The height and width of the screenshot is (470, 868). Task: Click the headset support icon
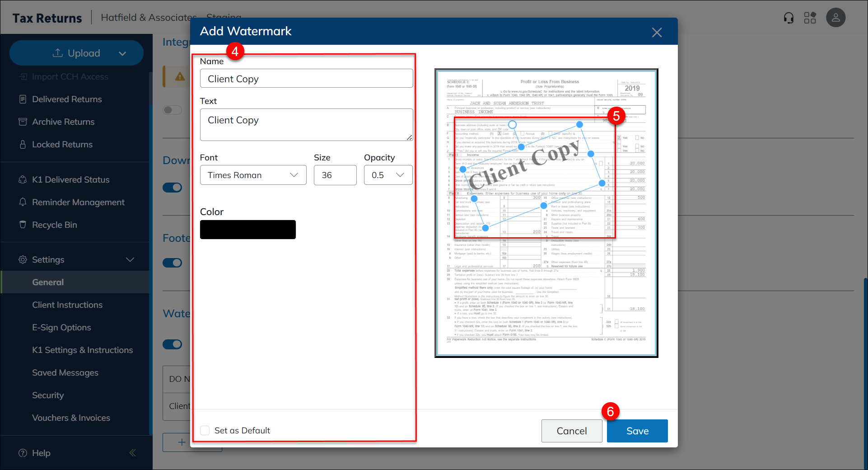(x=789, y=18)
